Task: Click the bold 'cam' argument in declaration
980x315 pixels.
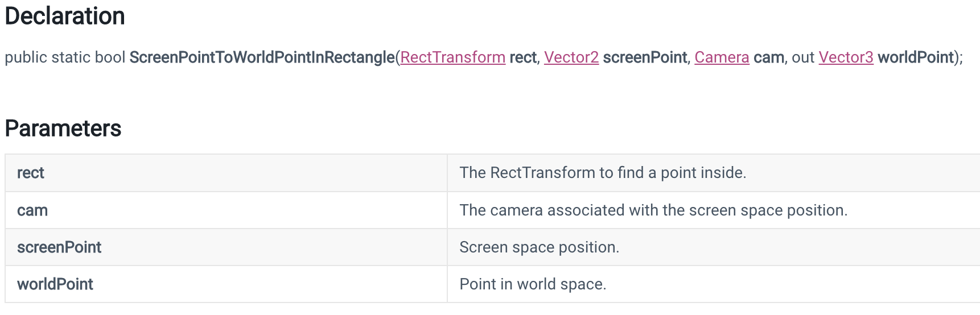Action: click(x=769, y=57)
